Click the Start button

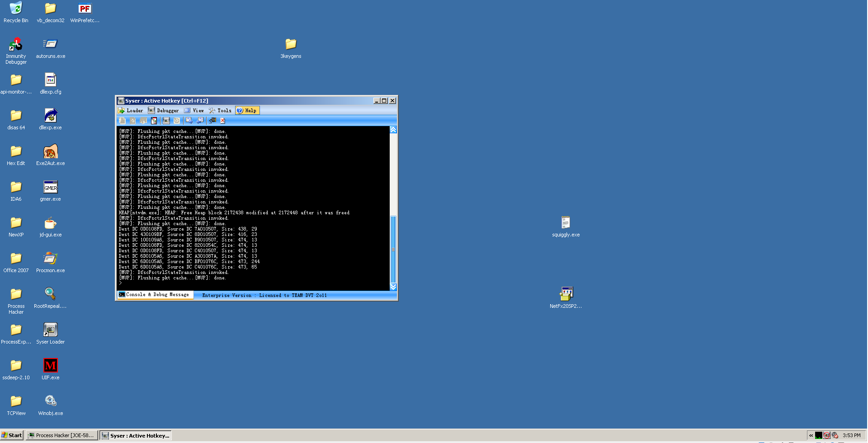point(12,435)
